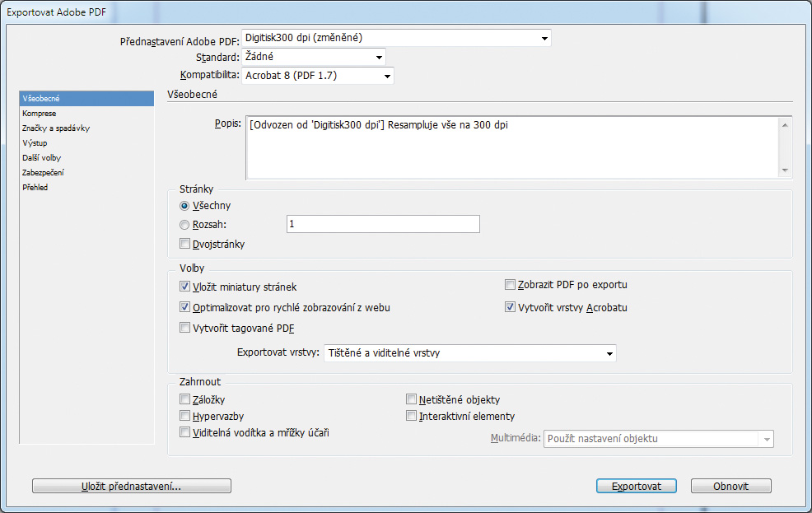Enable Zobrazit PDF po exportu checkbox
This screenshot has width=812, height=513.
coord(510,285)
